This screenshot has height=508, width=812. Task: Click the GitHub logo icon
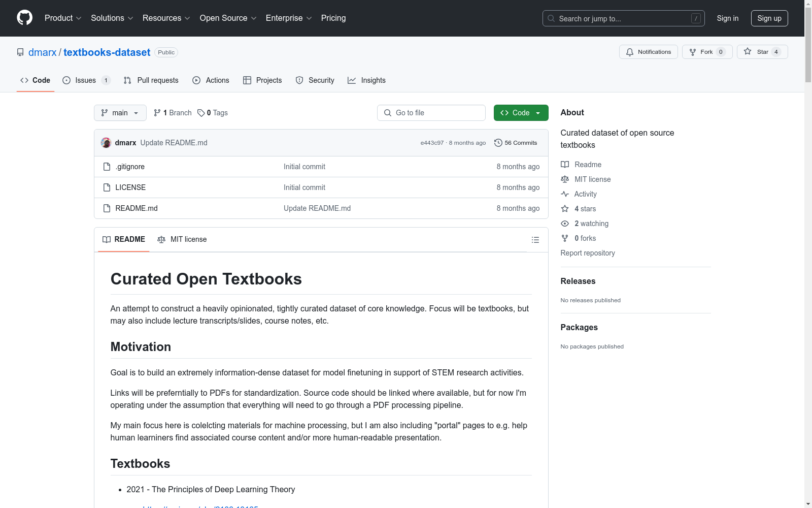24,18
